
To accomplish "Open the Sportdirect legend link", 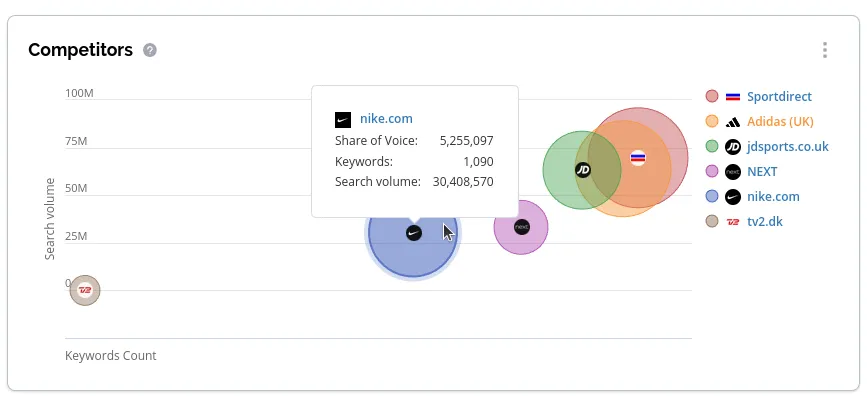I will [x=779, y=97].
